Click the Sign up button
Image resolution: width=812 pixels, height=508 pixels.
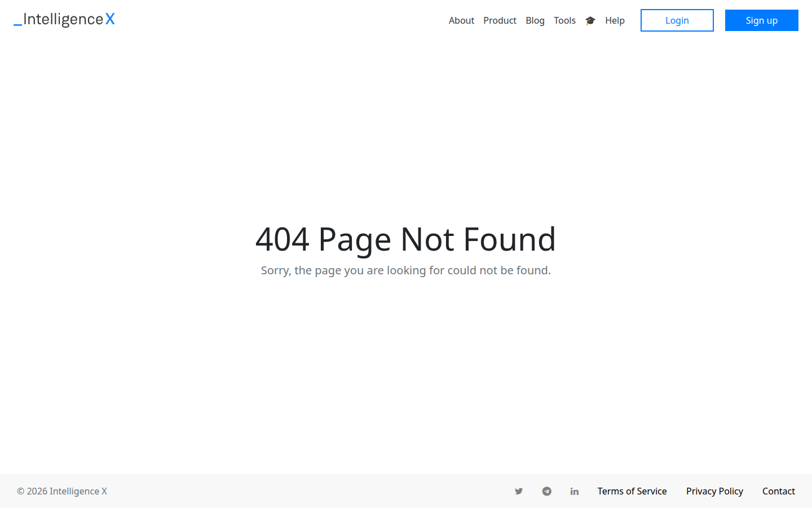[762, 20]
